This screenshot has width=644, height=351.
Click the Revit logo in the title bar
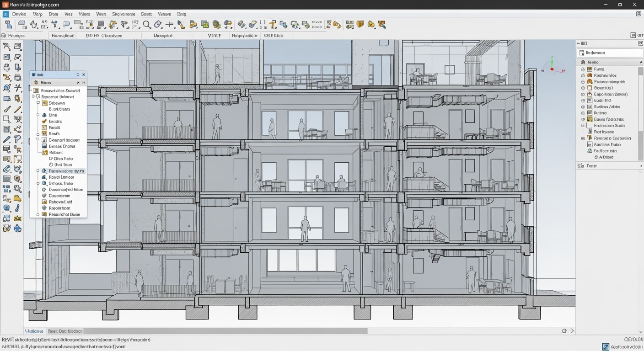pyautogui.click(x=5, y=5)
